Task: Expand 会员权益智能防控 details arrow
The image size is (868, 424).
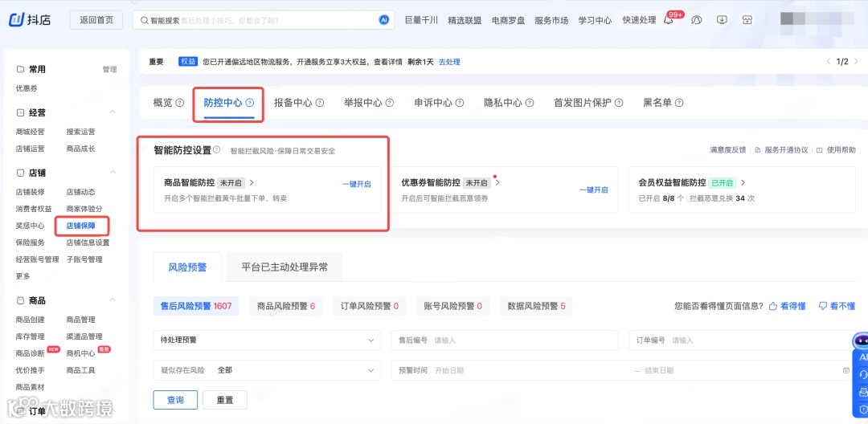Action: tap(743, 182)
